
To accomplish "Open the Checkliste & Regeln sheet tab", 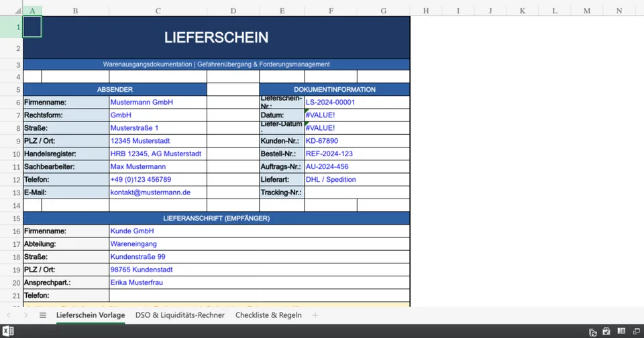I will pyautogui.click(x=268, y=315).
